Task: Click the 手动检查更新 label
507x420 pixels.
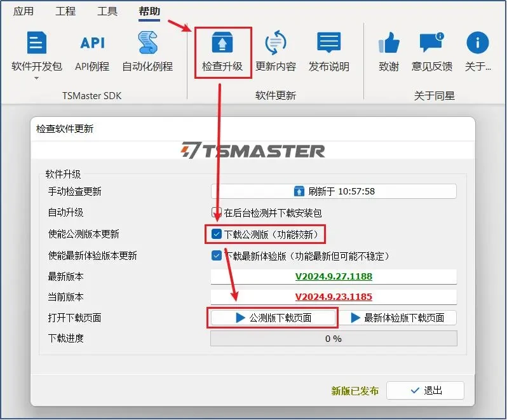Action: [x=75, y=191]
